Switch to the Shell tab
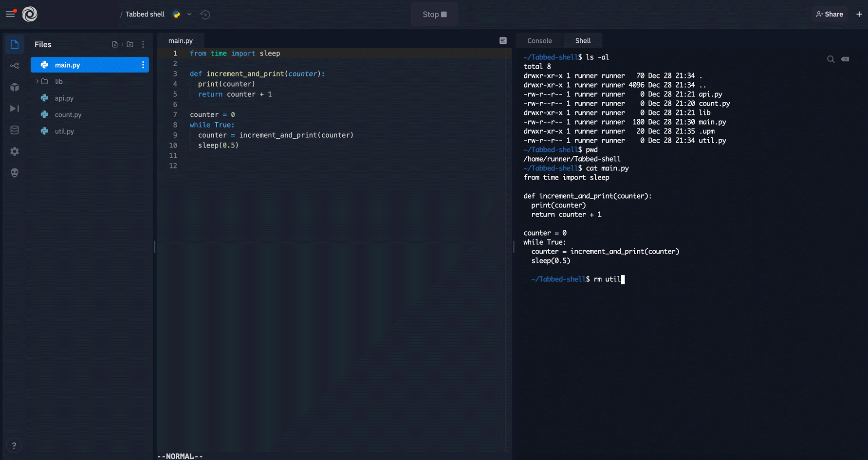 click(x=583, y=41)
